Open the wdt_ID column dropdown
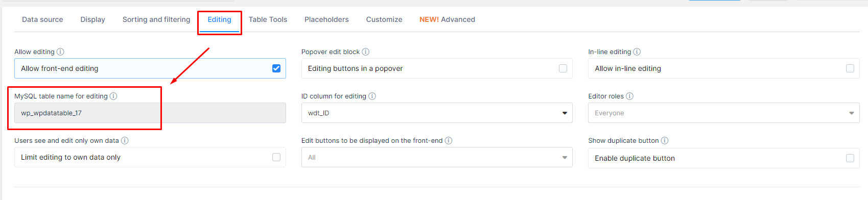 click(x=437, y=113)
